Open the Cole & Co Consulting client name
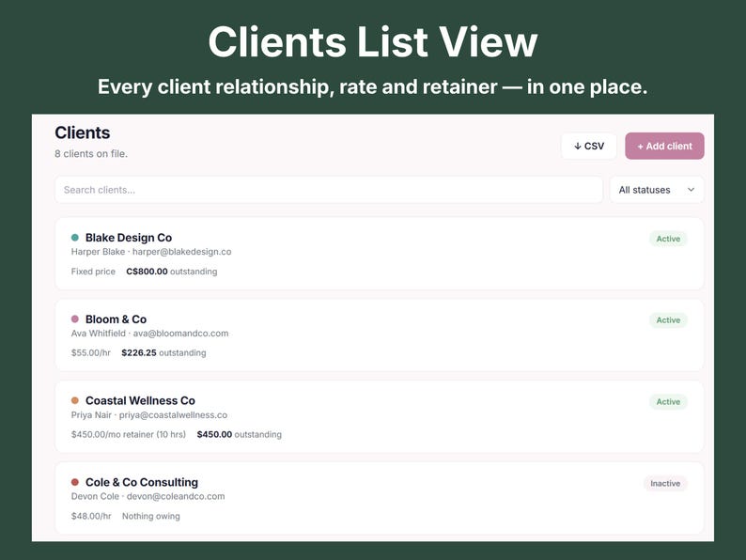Image resolution: width=746 pixels, height=560 pixels. [141, 482]
